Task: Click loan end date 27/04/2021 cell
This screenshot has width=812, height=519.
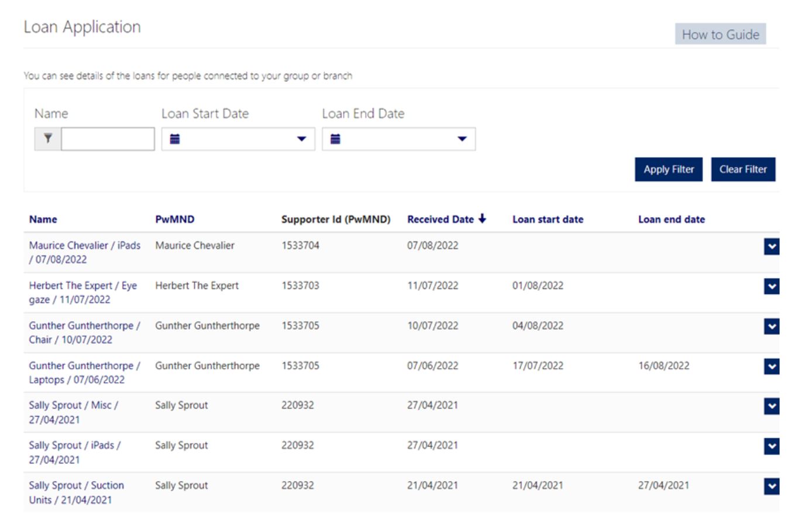Action: click(x=664, y=485)
